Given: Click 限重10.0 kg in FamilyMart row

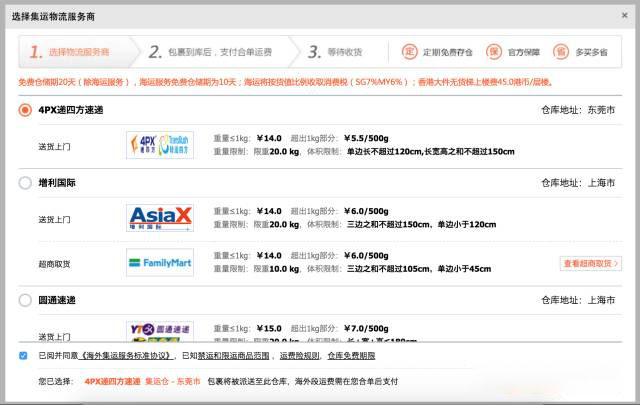Looking at the screenshot, I should (276, 269).
